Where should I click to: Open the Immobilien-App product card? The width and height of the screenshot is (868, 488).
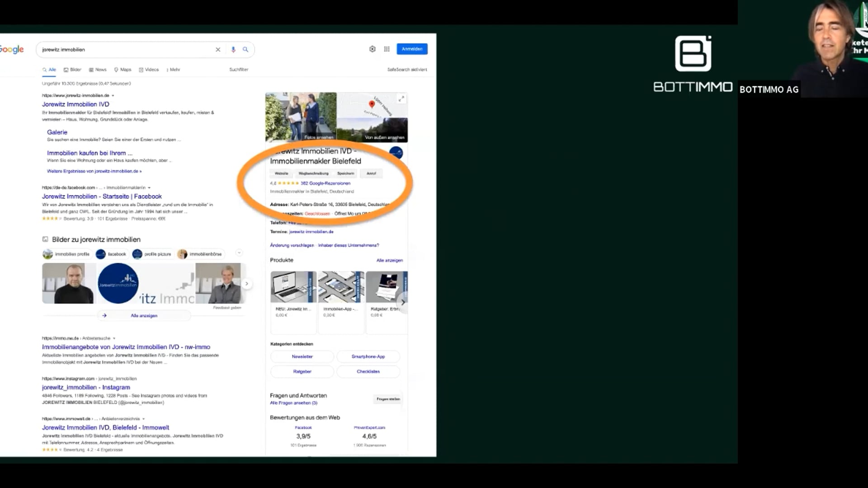coord(341,302)
